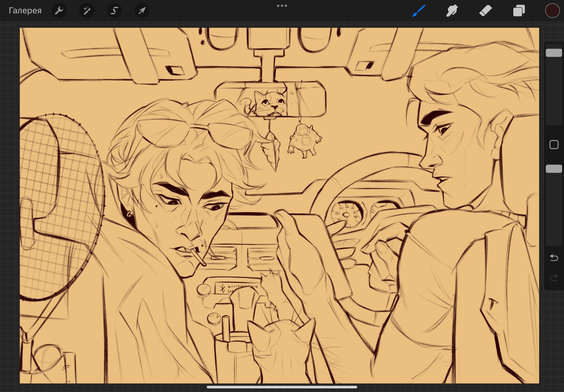Click the home indicator bar at bottom
The image size is (564, 392).
click(x=282, y=387)
